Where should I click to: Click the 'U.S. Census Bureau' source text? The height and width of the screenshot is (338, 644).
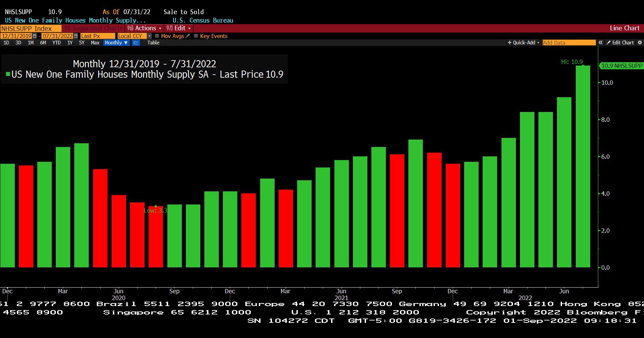pos(203,21)
